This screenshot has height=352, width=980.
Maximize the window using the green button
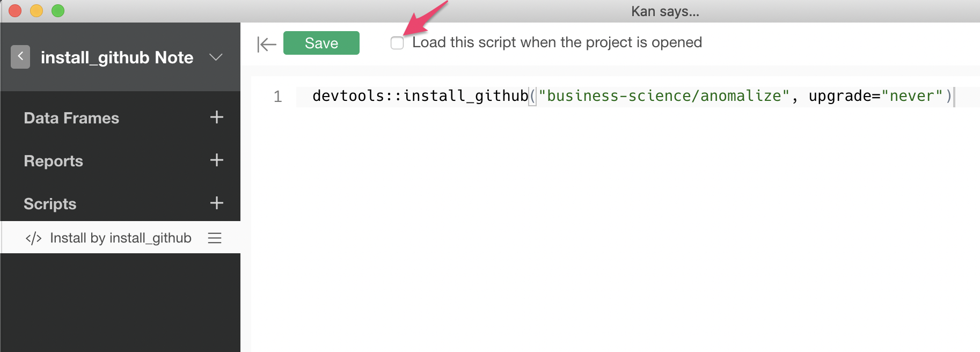coord(58,11)
